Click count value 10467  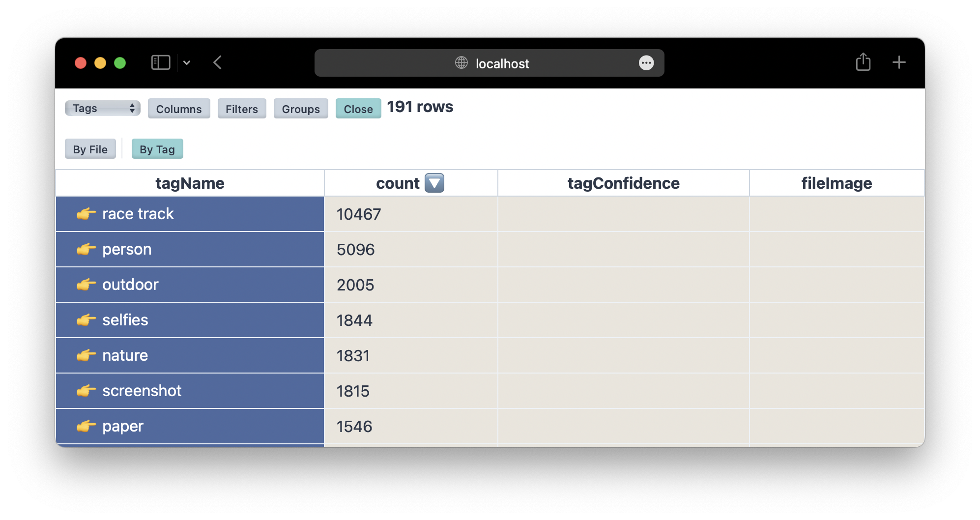tap(359, 214)
